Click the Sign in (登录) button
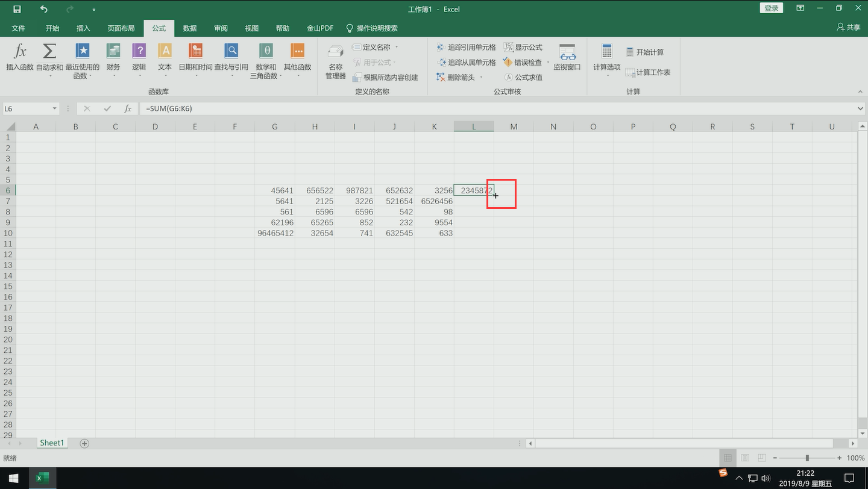Screen dimensions: 868x489 pyautogui.click(x=771, y=8)
